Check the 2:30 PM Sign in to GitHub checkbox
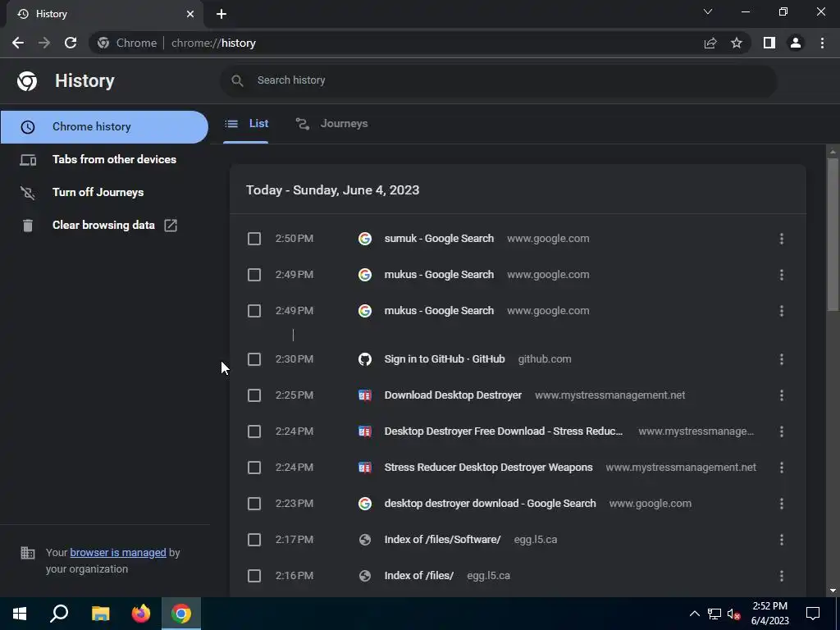The image size is (840, 630). [x=254, y=359]
